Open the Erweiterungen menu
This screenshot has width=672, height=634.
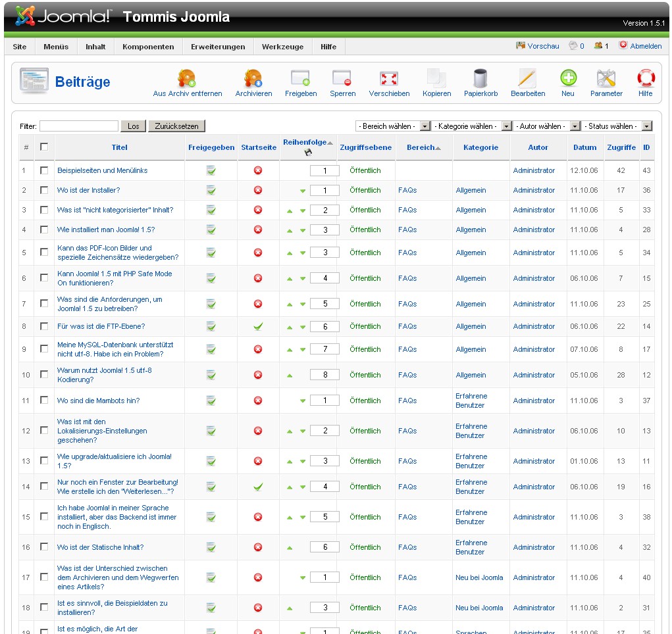[218, 47]
